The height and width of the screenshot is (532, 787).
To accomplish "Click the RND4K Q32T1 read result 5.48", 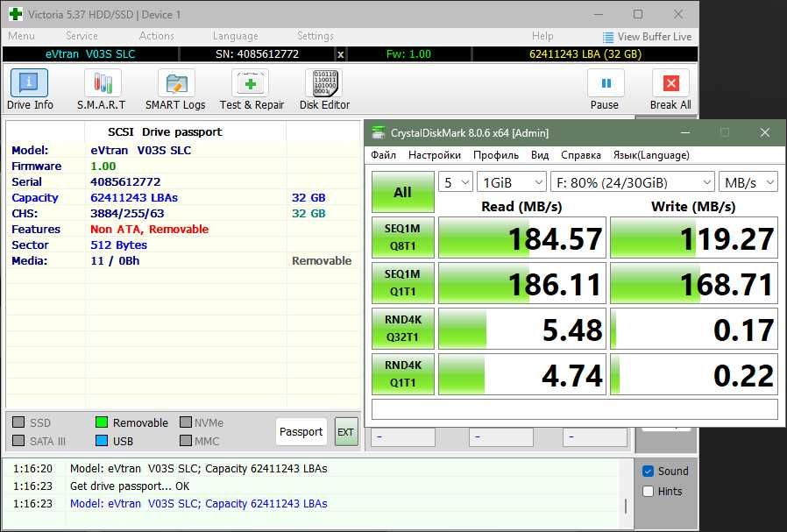I will tap(522, 329).
